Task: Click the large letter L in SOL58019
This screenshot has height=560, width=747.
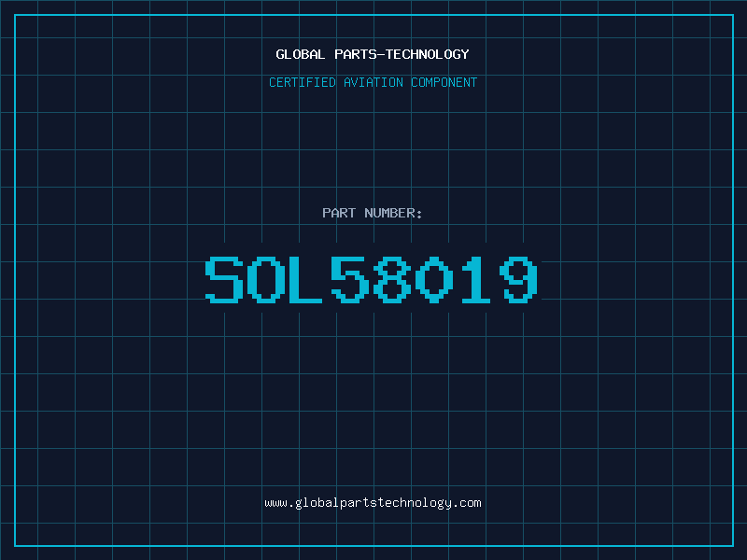Action: tap(305, 279)
